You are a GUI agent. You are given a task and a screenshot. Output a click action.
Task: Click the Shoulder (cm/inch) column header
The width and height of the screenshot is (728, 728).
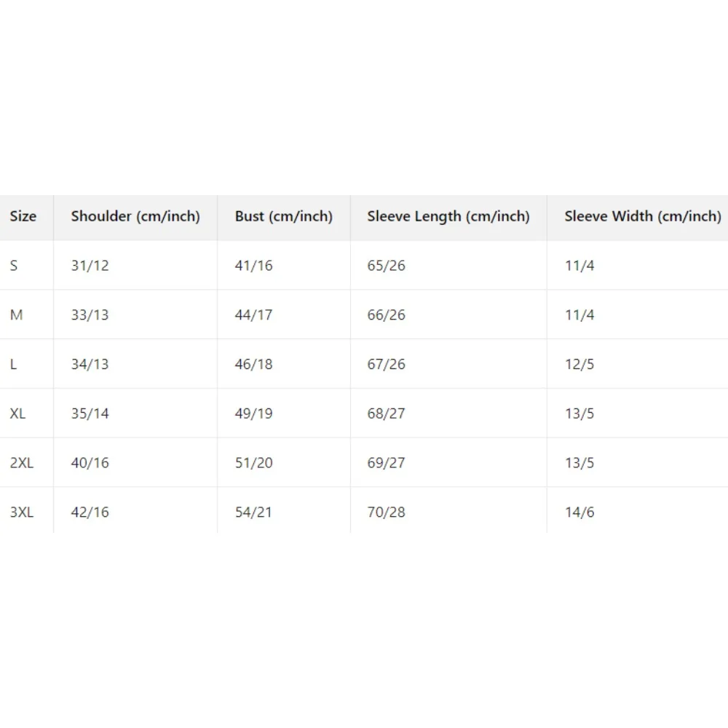[135, 216]
